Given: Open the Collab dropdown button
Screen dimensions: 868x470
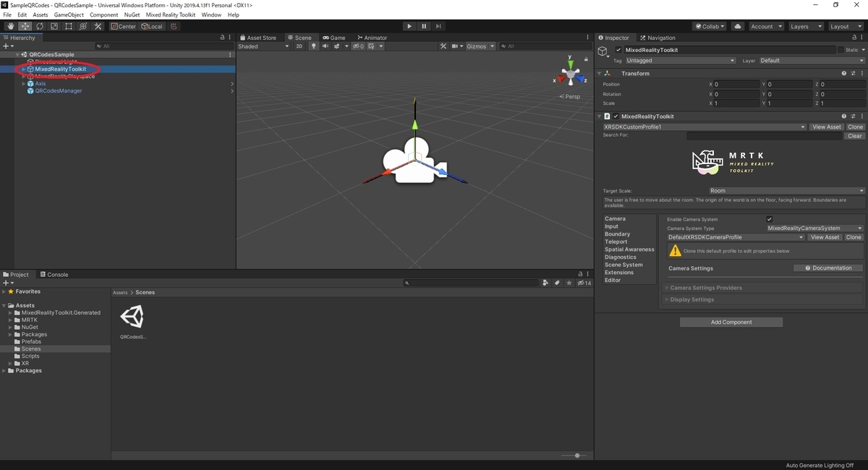Looking at the screenshot, I should 709,26.
